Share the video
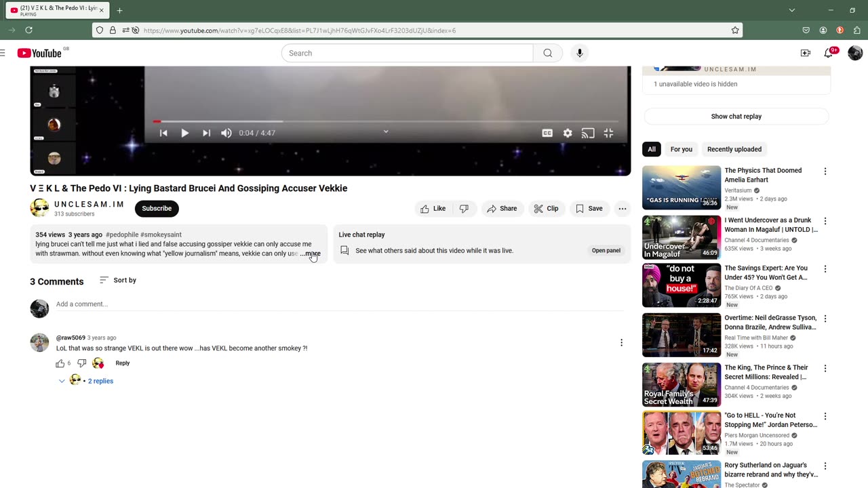868x488 pixels. tap(502, 209)
